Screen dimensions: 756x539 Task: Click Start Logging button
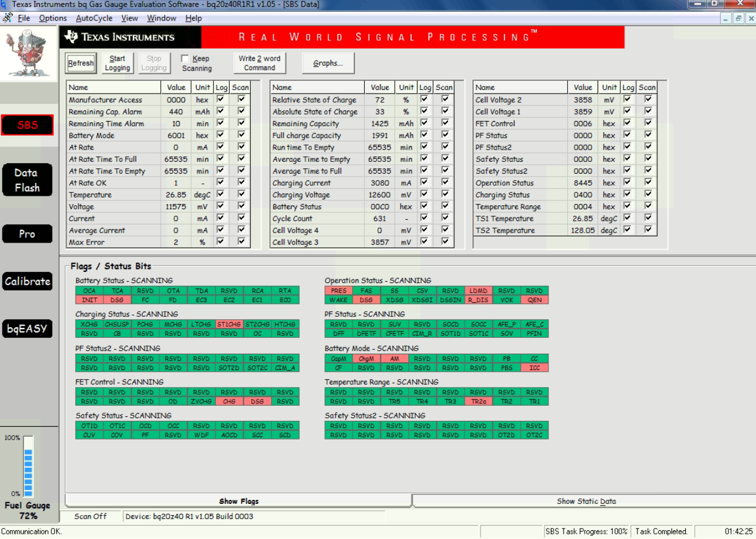[x=118, y=63]
